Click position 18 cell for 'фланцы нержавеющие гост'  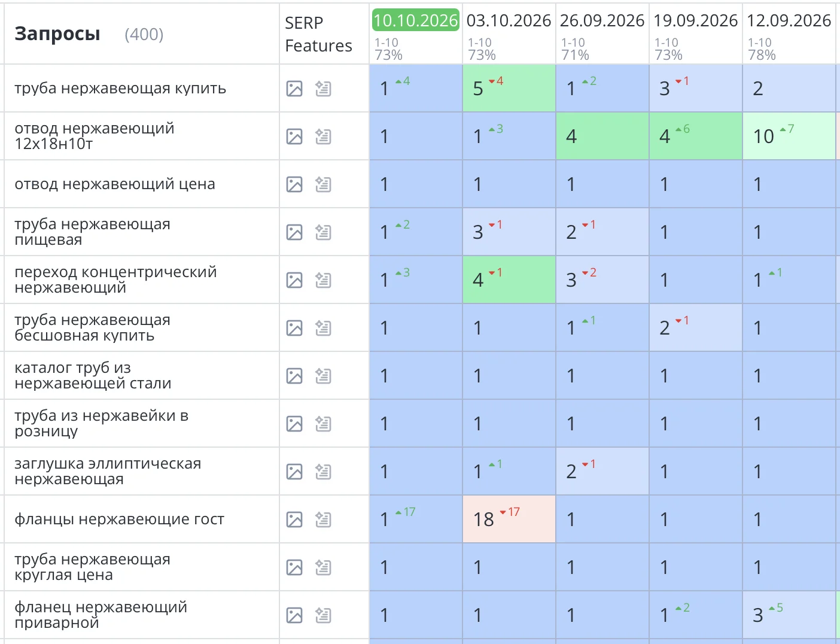coord(509,519)
